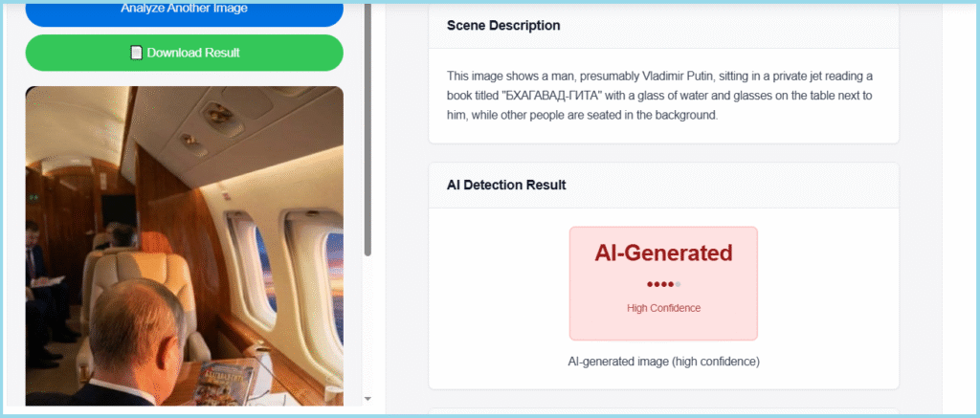Click the left panel vertical scrollbar thumb
Viewport: 980px width, 418px height.
tap(368, 134)
